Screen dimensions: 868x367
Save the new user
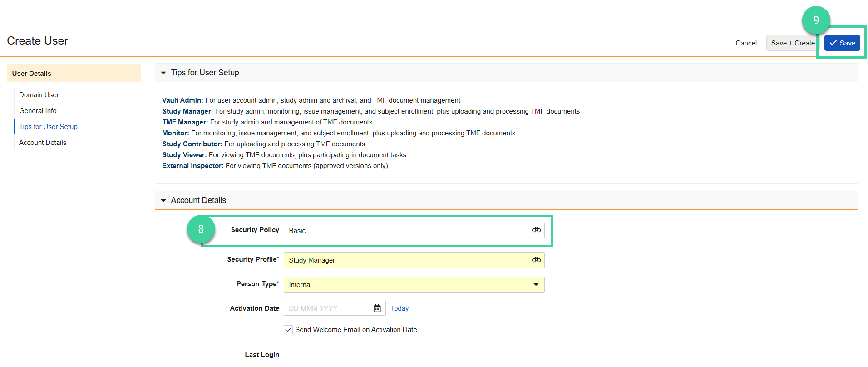point(842,43)
